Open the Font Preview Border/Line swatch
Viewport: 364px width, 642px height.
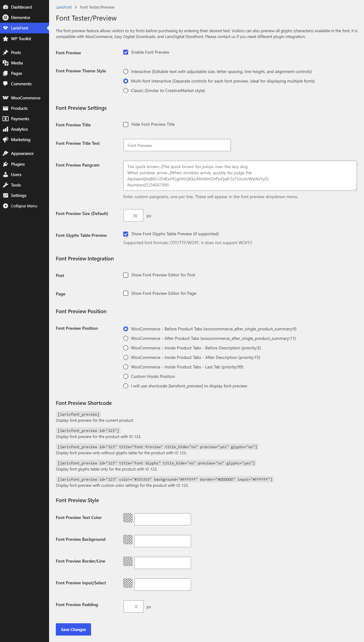(128, 561)
